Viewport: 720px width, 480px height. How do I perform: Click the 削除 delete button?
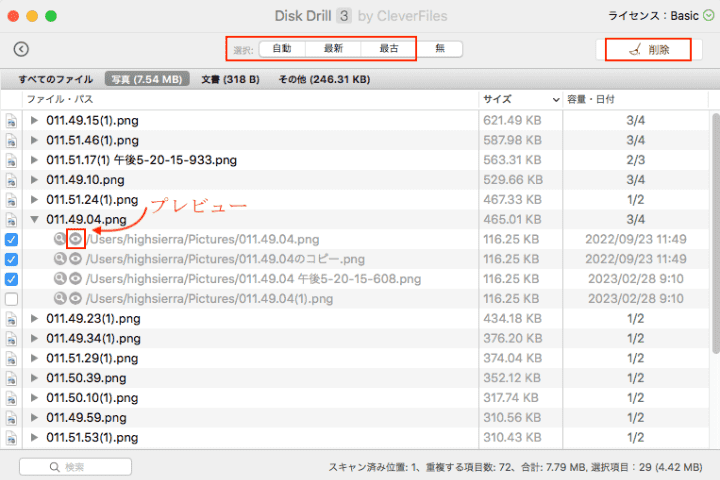click(x=648, y=49)
